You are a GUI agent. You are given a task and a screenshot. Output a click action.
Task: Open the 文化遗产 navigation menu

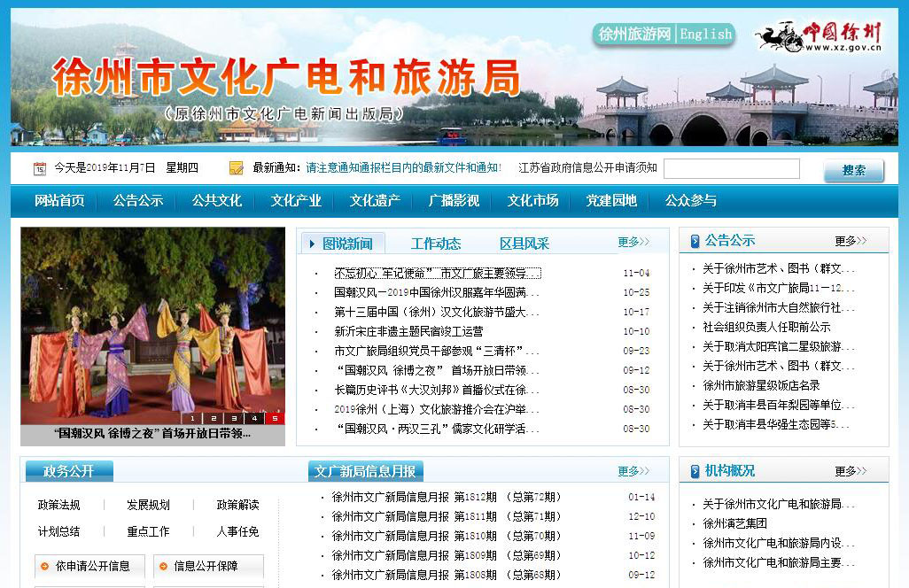pyautogui.click(x=375, y=201)
